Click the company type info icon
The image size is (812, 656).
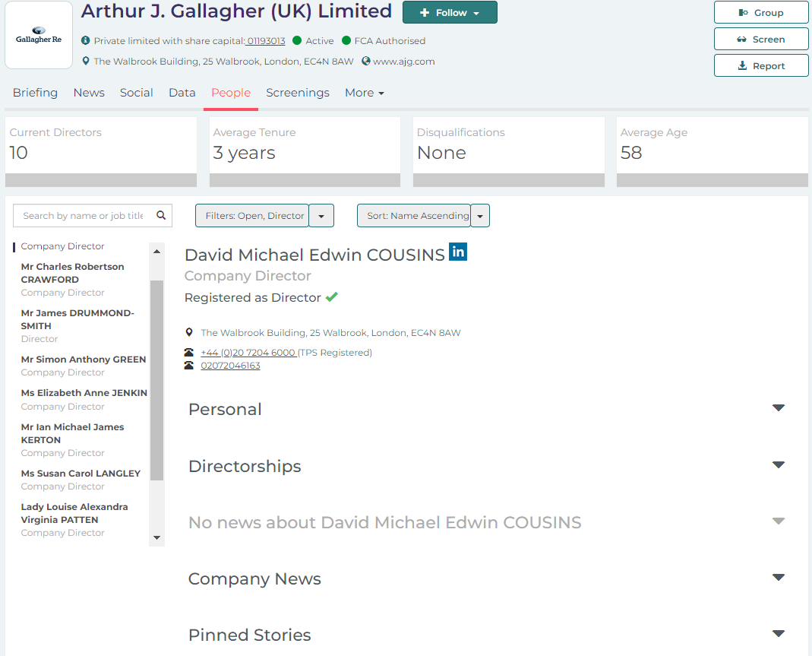coord(85,40)
